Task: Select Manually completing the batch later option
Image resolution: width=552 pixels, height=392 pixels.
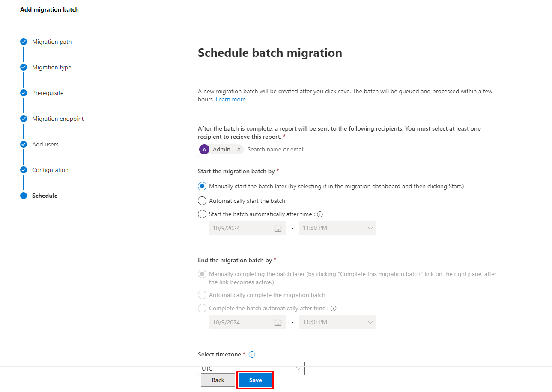Action: (202, 274)
